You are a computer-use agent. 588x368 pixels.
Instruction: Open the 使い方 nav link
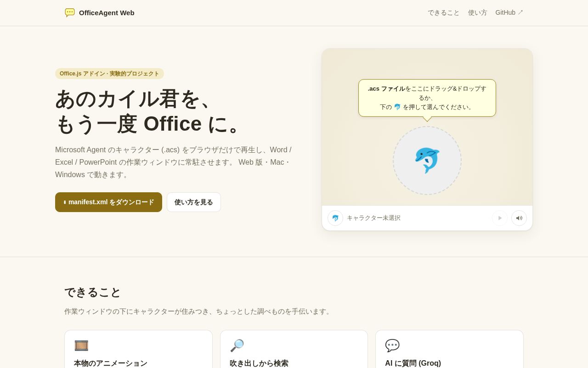point(478,13)
